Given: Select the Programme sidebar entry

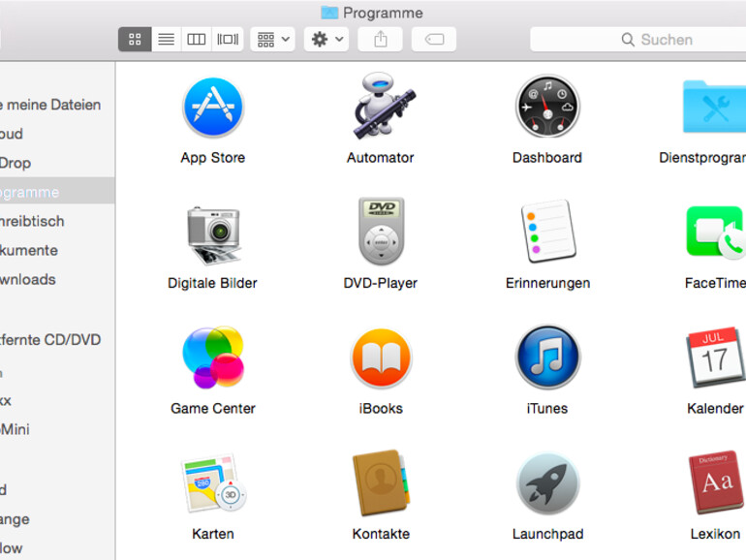Looking at the screenshot, I should [57, 192].
